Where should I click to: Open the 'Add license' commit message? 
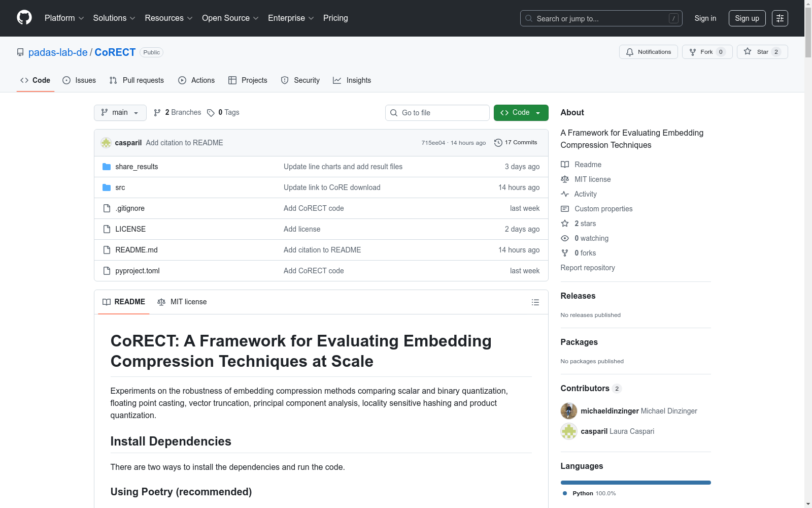[302, 229]
